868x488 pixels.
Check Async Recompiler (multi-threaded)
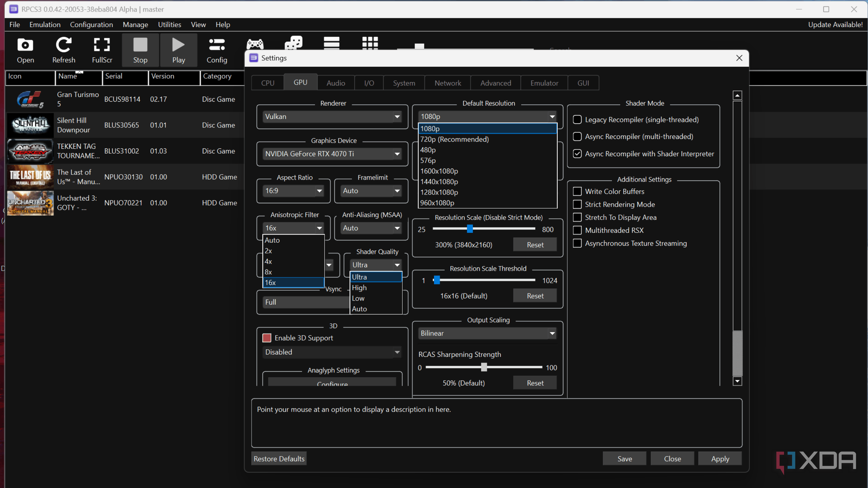click(x=577, y=137)
